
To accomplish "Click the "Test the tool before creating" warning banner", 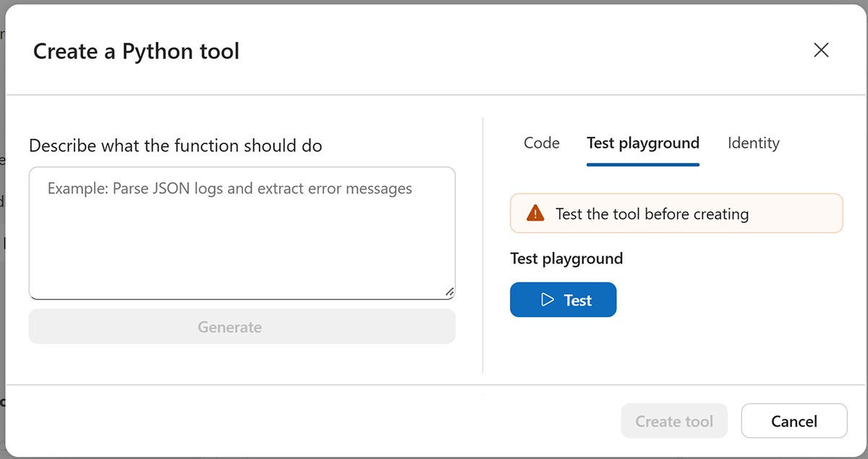I will click(x=676, y=213).
